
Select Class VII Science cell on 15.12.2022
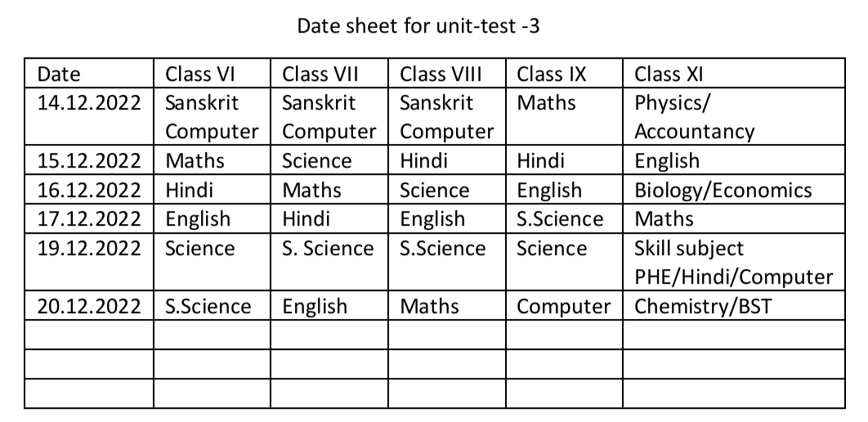pyautogui.click(x=329, y=160)
